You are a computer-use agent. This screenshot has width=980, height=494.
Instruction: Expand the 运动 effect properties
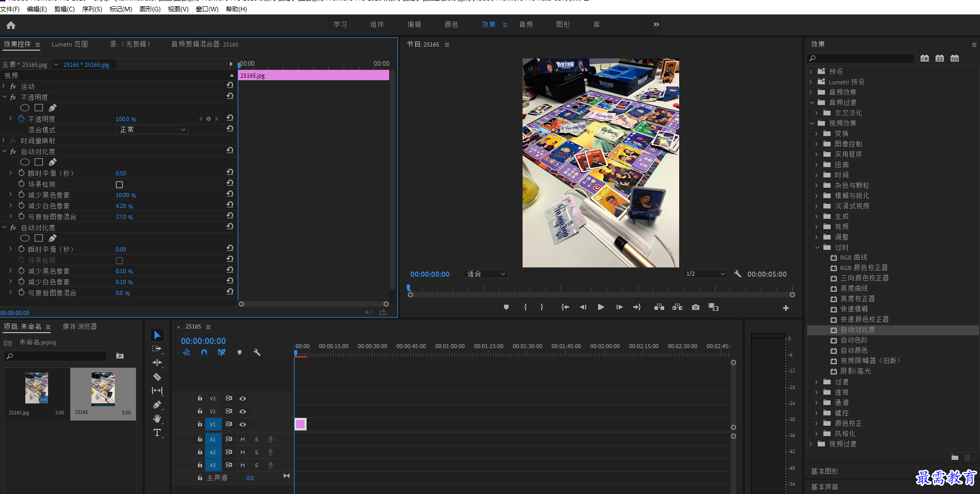pyautogui.click(x=4, y=86)
